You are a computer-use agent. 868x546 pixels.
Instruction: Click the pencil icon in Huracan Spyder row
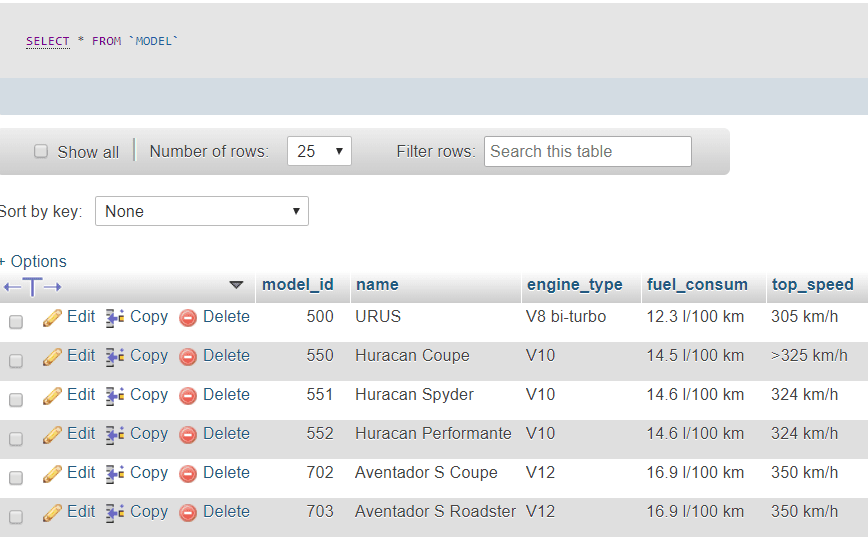coord(52,396)
